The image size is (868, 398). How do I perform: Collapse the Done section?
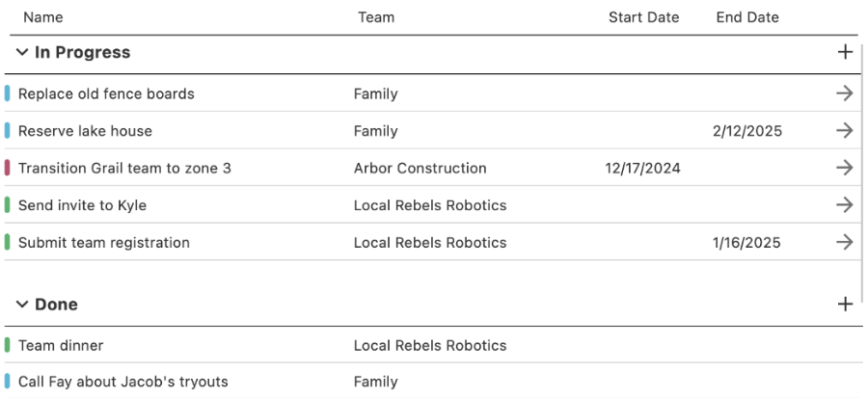point(22,305)
